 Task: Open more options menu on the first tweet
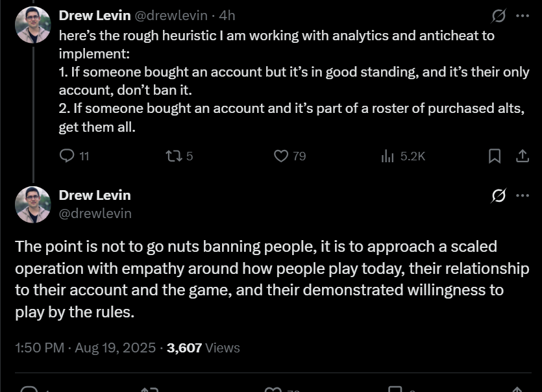[x=523, y=16]
